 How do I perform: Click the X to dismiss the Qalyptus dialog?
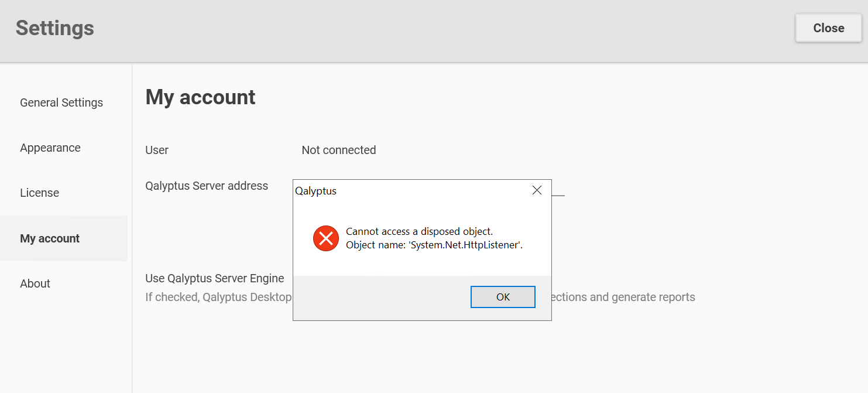click(x=537, y=190)
